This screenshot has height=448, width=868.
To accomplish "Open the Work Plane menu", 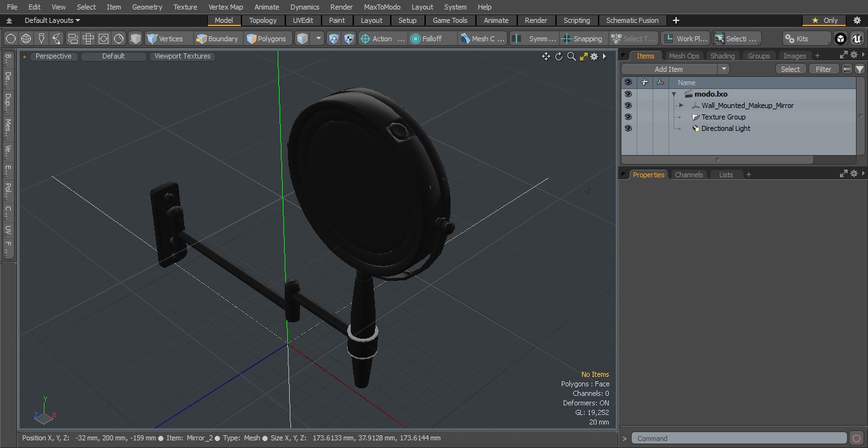I will click(x=685, y=39).
